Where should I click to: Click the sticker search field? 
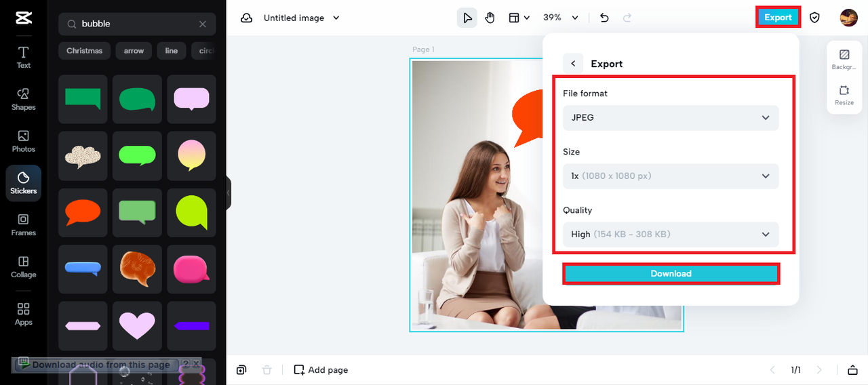click(x=137, y=24)
